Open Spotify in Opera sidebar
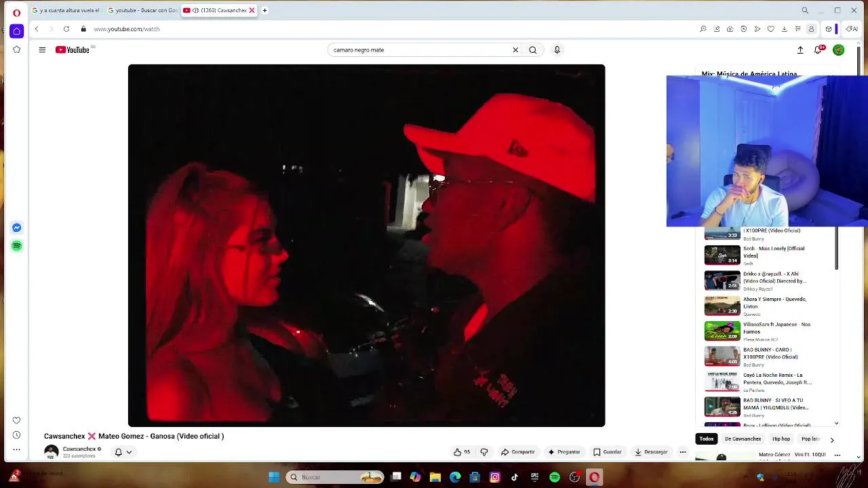The image size is (868, 488). 16,246
